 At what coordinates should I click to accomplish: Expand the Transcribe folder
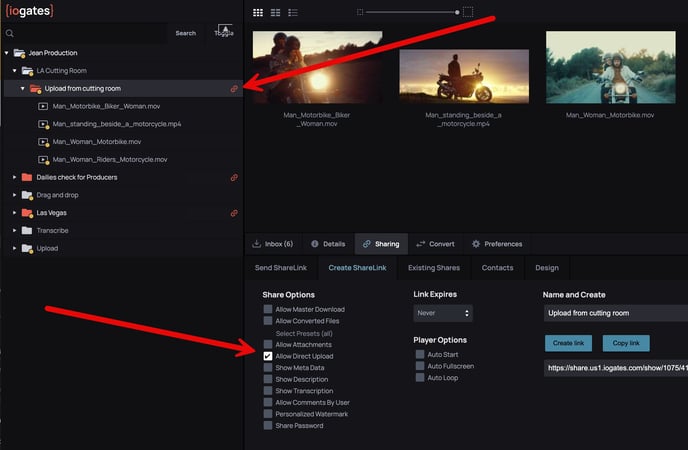click(x=14, y=231)
